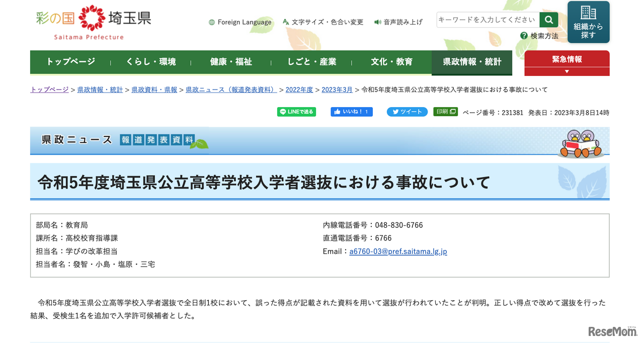Select 健康・福祉 menu item
This screenshot has height=343, width=644.
coord(231,62)
